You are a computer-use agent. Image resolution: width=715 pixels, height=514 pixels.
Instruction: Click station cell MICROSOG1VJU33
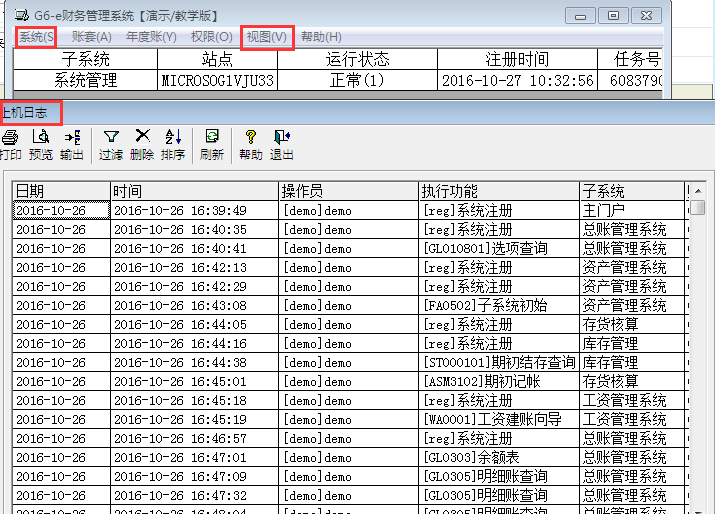[218, 81]
